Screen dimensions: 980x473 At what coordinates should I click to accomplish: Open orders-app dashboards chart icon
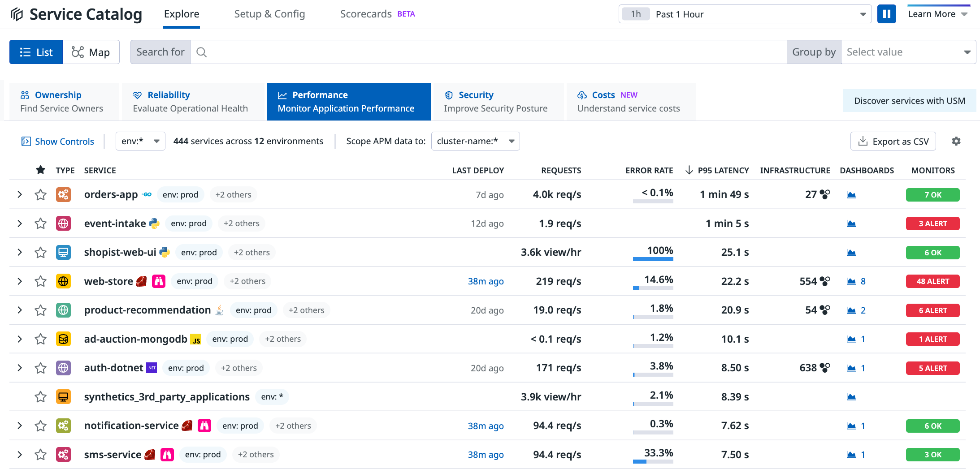click(851, 194)
